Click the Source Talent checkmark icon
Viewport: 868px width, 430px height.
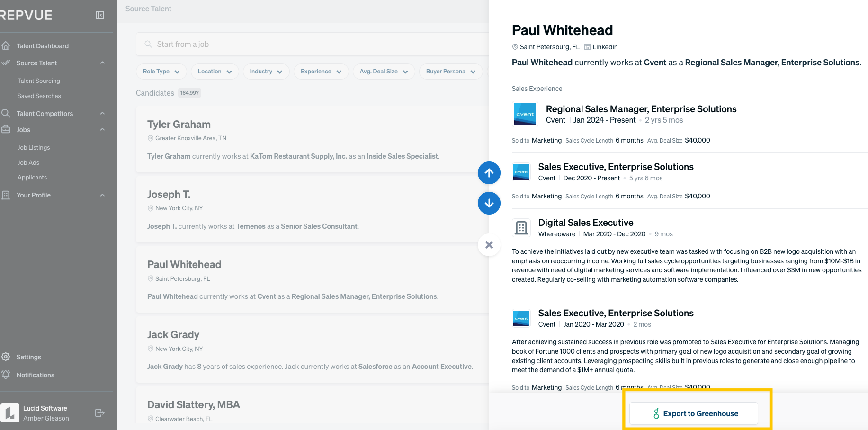[6, 63]
